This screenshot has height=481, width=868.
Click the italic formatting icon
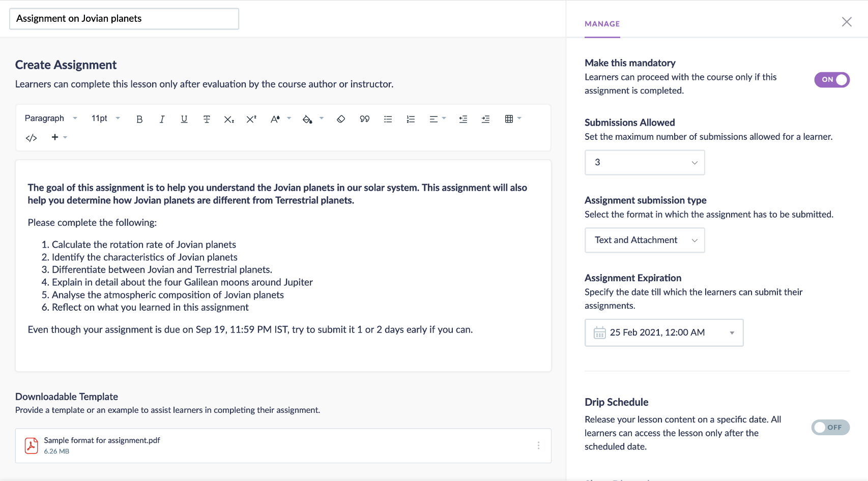(162, 119)
